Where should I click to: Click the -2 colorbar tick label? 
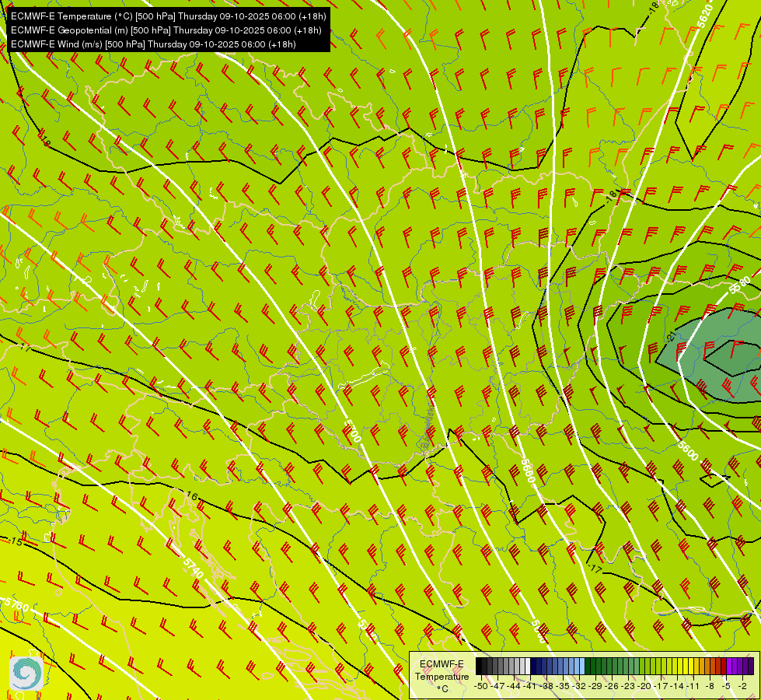tap(742, 686)
